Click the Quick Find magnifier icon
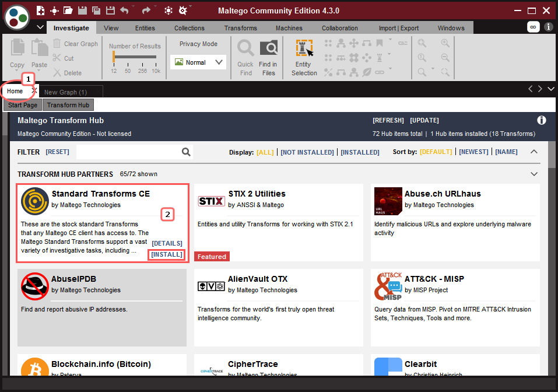This screenshot has width=558, height=392. [245, 48]
